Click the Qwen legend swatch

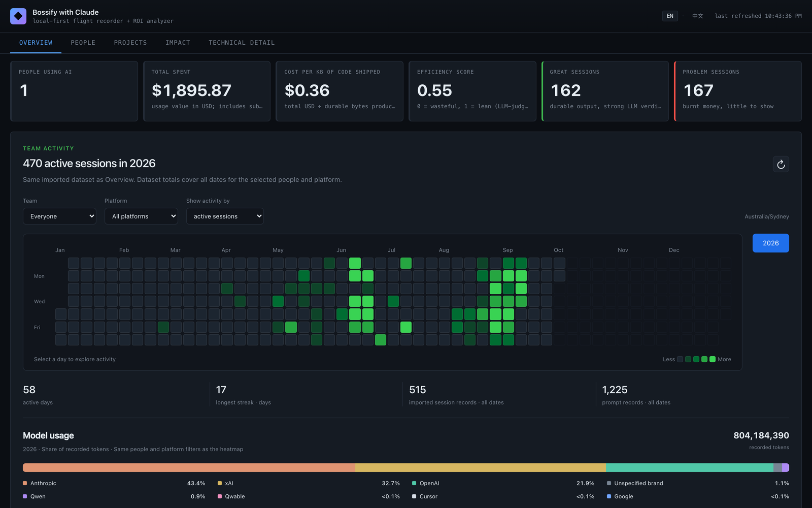[x=25, y=496]
